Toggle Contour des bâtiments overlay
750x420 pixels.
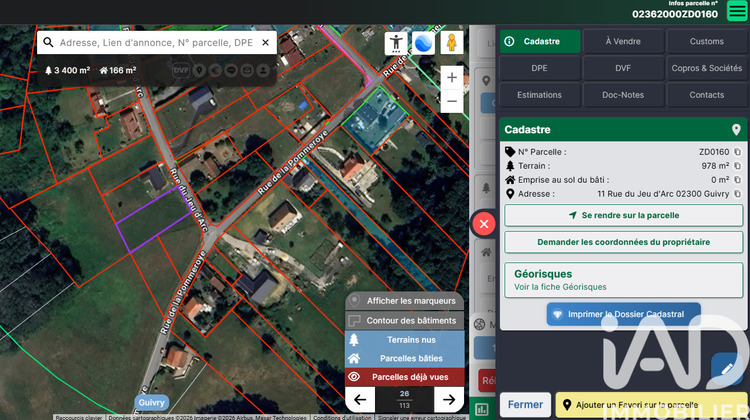coord(405,320)
